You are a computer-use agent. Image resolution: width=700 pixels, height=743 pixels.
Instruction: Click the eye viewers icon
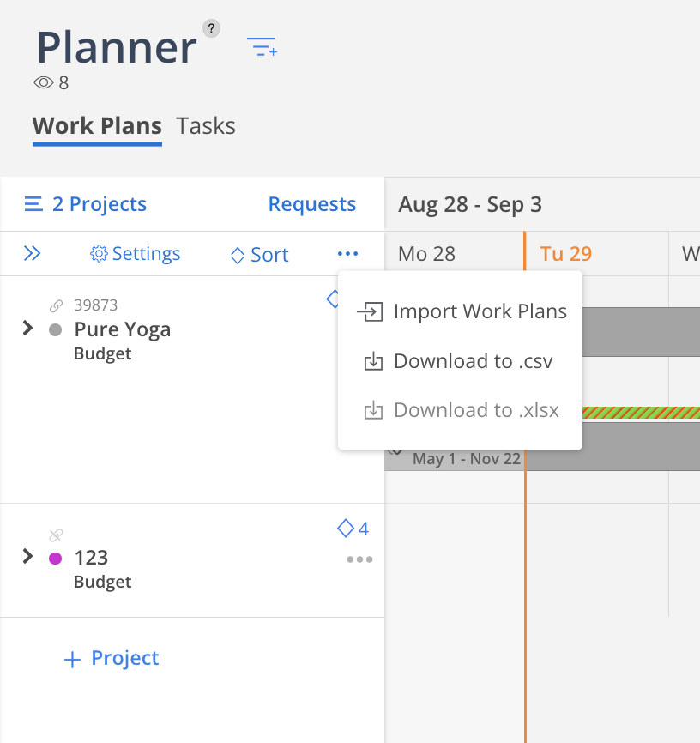[x=43, y=83]
